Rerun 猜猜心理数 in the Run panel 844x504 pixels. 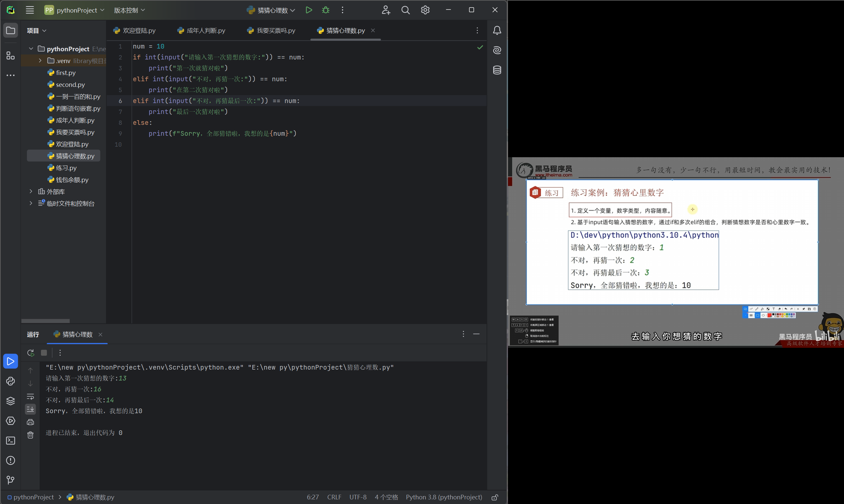click(x=31, y=353)
